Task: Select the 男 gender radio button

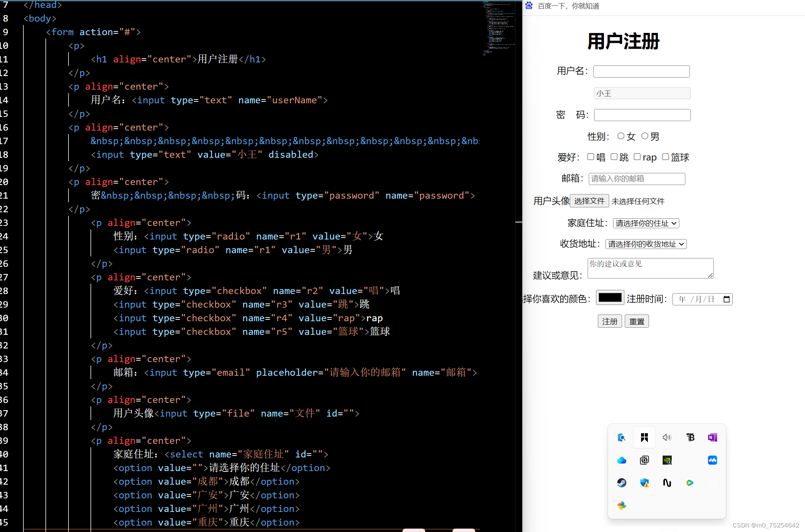Action: 644,136
